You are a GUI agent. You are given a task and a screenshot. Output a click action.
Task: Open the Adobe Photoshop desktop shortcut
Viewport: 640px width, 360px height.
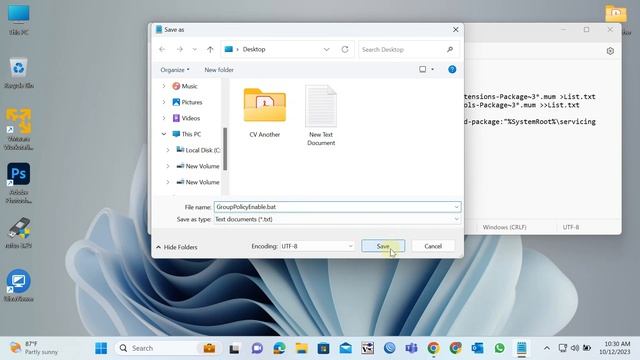[19, 183]
